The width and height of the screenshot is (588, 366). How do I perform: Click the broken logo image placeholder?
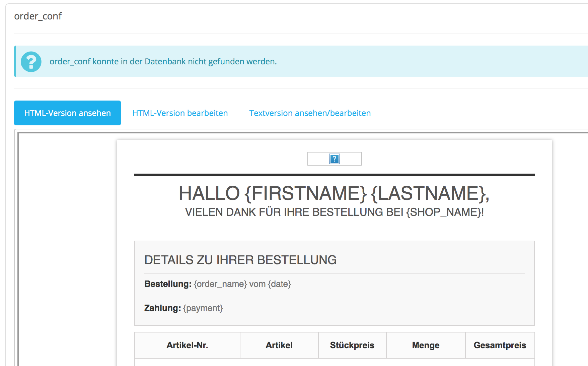[335, 159]
